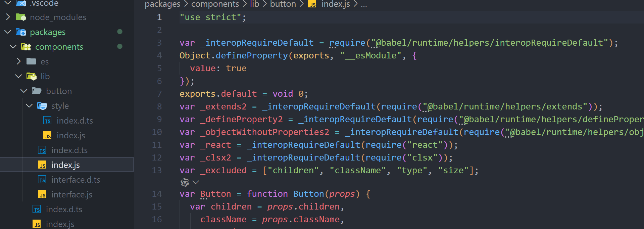Viewport: 644px width, 229px height.
Task: Open index.js inside style folder
Action: coord(71,135)
